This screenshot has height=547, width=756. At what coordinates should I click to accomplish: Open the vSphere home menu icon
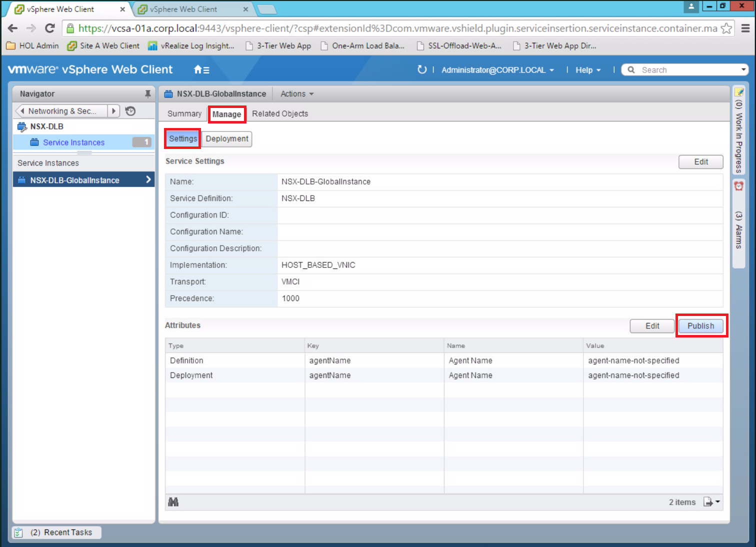201,70
